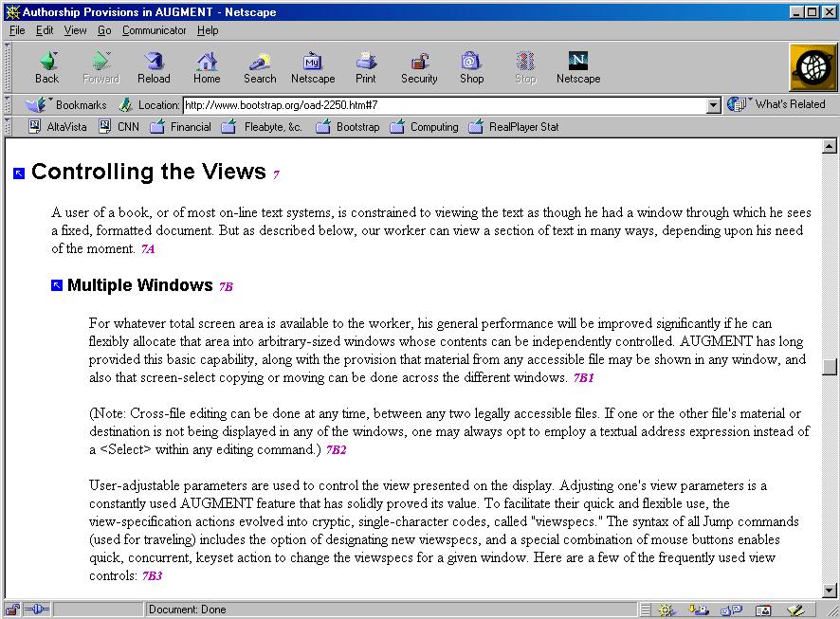Open My Netscape toolbar button
This screenshot has height=619, width=840.
click(x=313, y=68)
